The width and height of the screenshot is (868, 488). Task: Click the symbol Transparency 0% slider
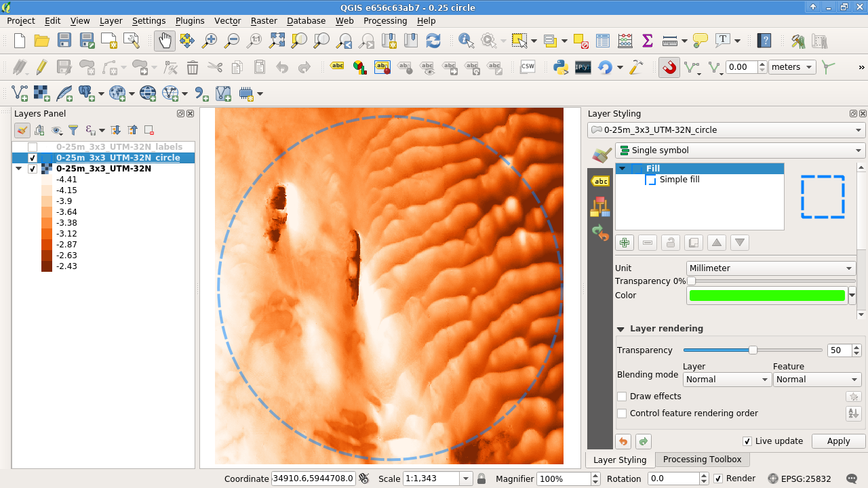772,281
